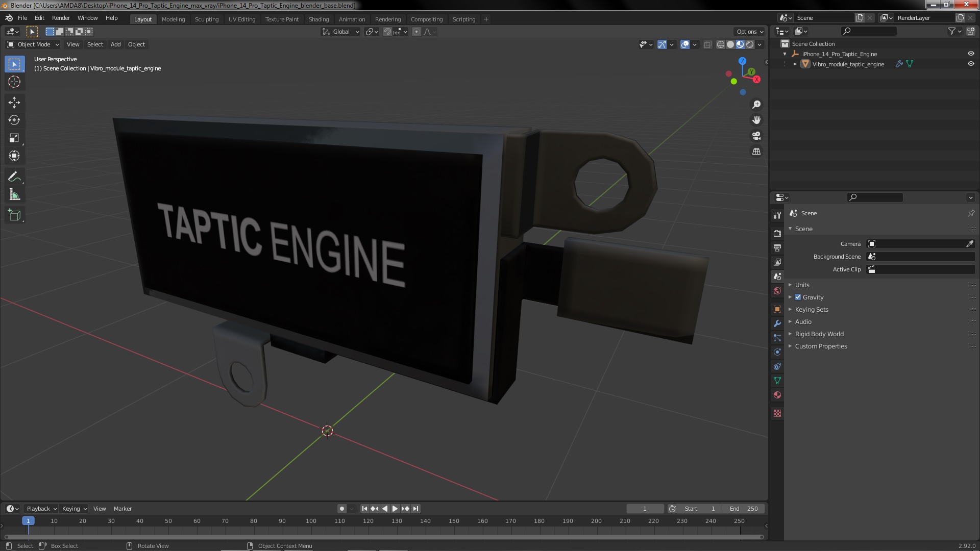Select the Move tool

14,103
